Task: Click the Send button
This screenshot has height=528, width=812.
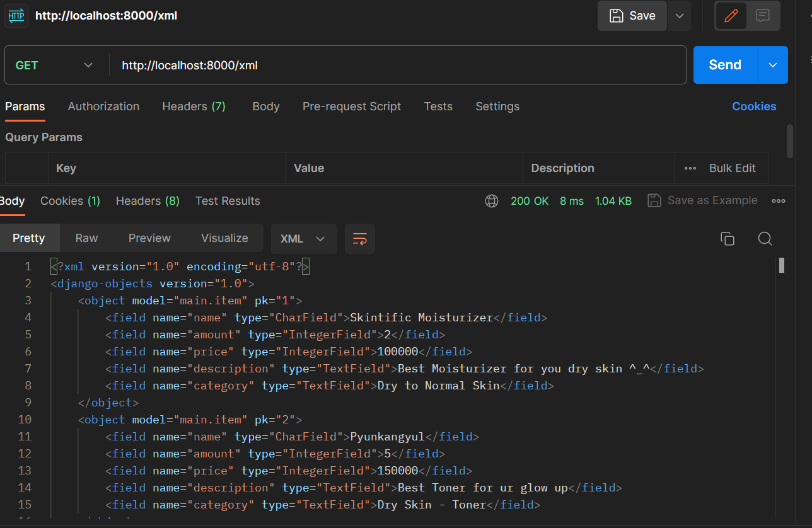Action: [x=725, y=65]
